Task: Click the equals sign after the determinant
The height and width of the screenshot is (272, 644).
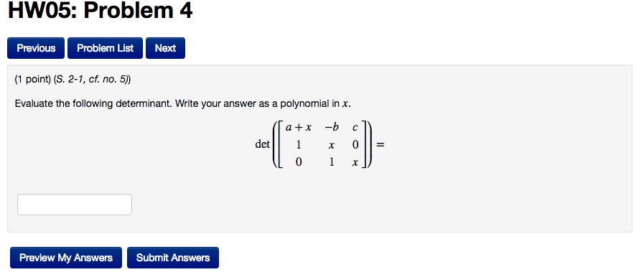Action: [x=381, y=144]
